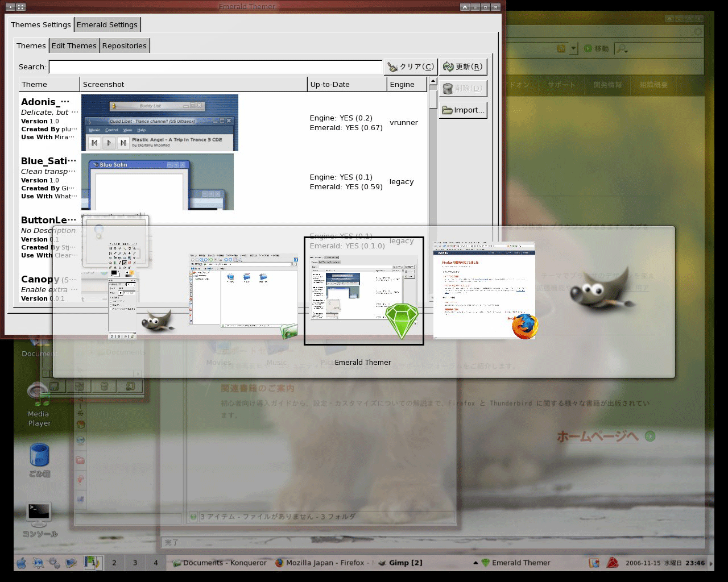Click the feed icon in Firefox address bar

[561, 49]
